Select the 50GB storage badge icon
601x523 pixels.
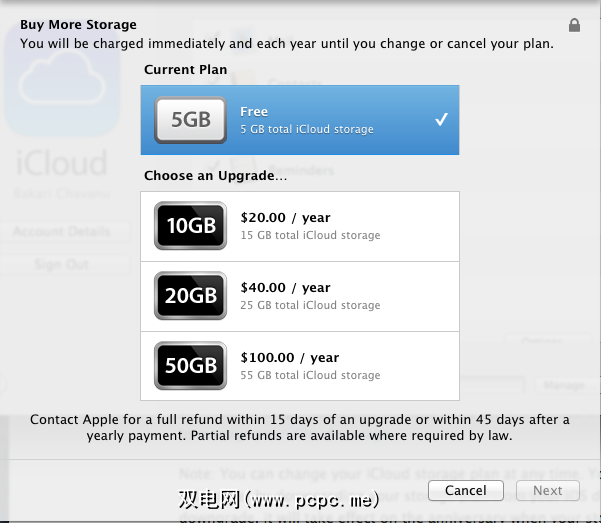(x=190, y=366)
